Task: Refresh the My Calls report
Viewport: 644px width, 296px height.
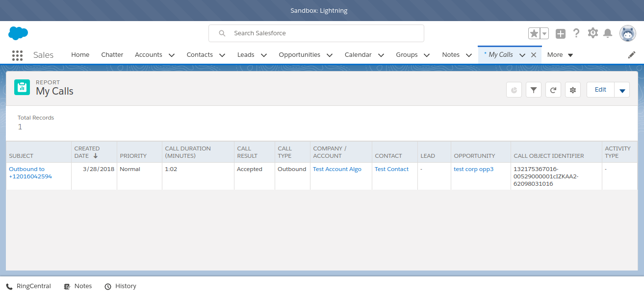Action: pos(553,90)
